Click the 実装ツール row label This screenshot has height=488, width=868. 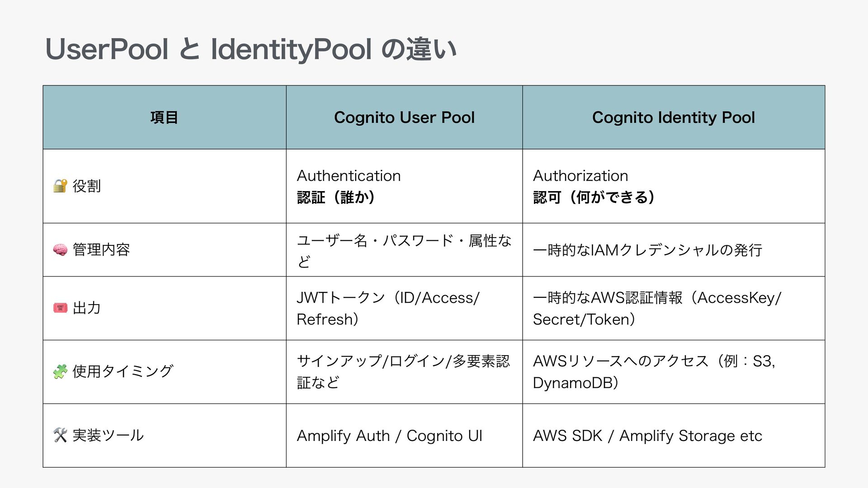tap(108, 435)
